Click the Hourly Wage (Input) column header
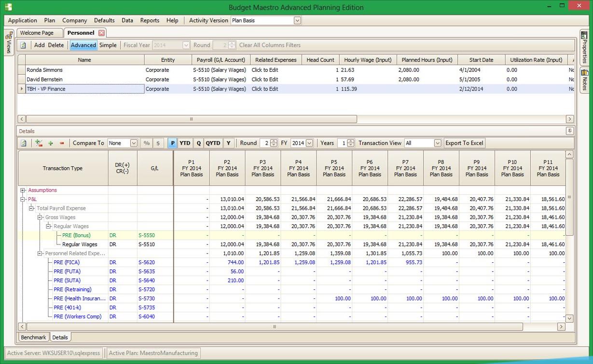Viewport: 593px width, 364px height. coord(368,60)
